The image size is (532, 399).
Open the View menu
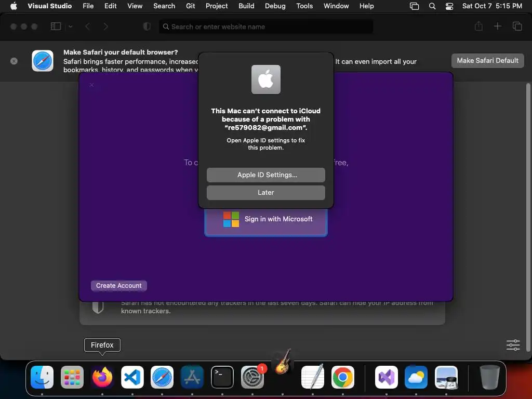point(135,6)
